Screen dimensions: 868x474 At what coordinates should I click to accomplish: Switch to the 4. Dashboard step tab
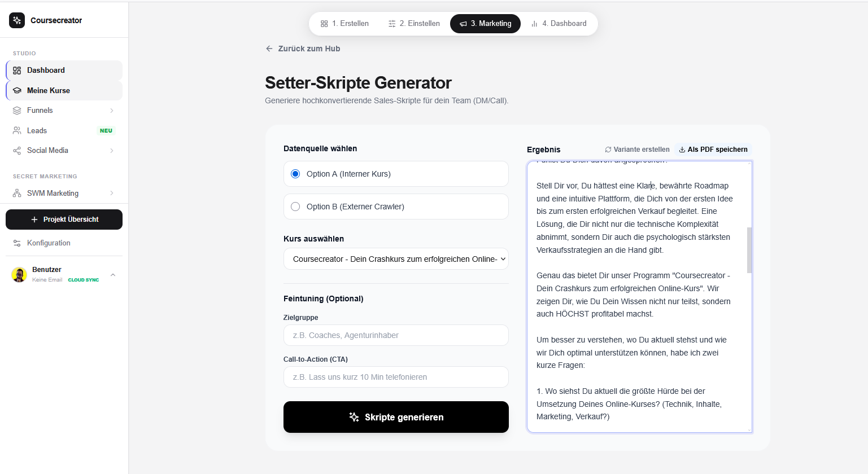point(559,24)
